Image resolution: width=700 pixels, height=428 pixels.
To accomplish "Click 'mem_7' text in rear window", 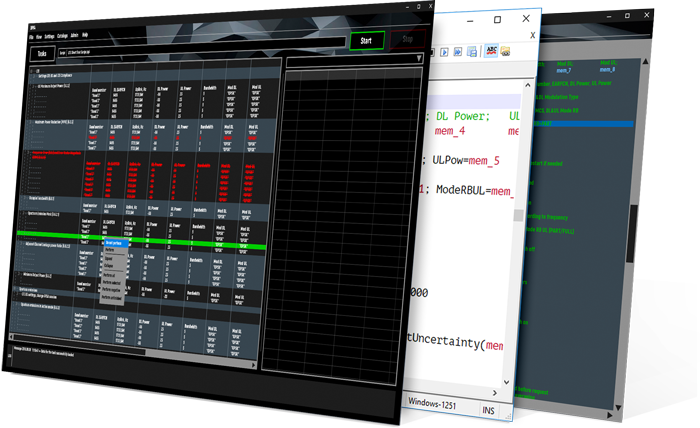I will [x=563, y=71].
